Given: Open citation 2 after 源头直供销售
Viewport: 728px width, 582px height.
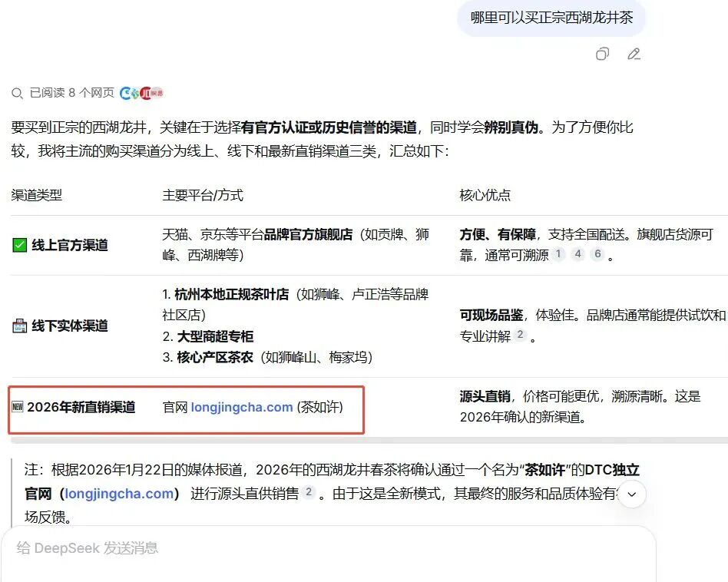Looking at the screenshot, I should 308,492.
